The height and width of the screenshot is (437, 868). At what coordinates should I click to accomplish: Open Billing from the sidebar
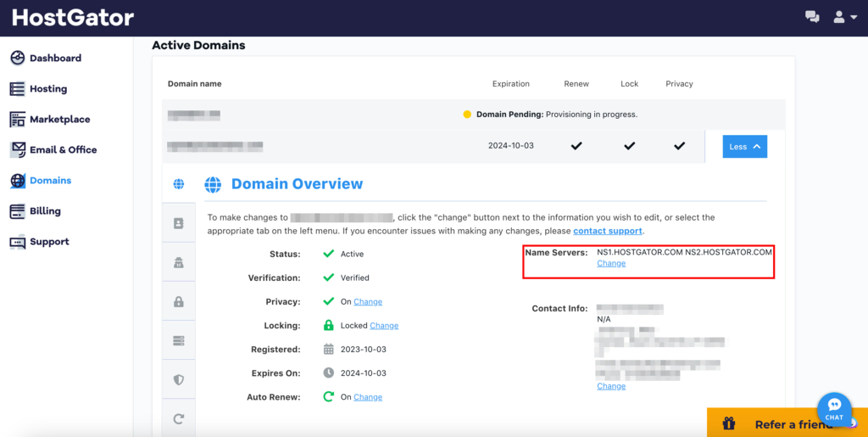(x=45, y=211)
